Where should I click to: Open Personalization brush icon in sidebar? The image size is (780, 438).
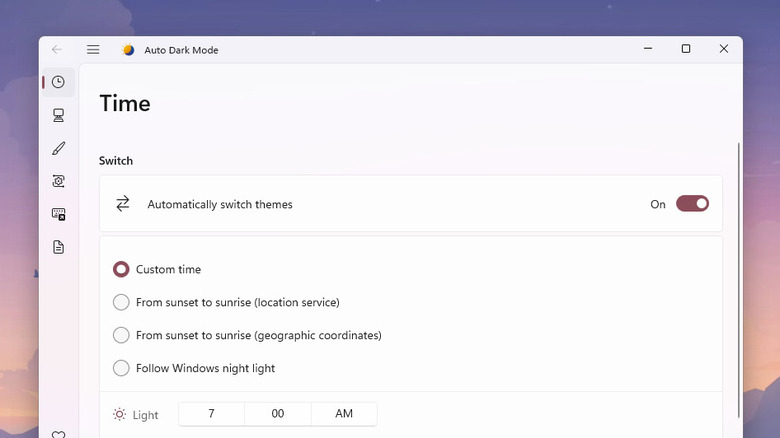pyautogui.click(x=58, y=148)
